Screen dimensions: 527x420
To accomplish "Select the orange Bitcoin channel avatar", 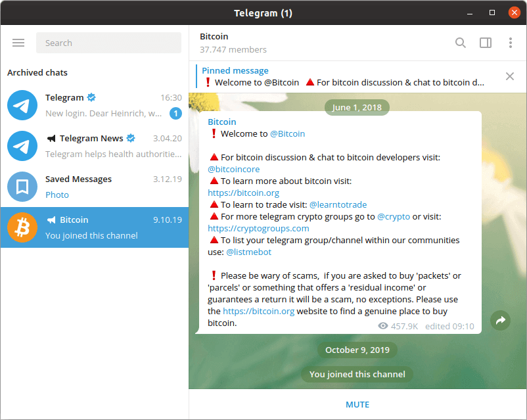I will click(22, 227).
